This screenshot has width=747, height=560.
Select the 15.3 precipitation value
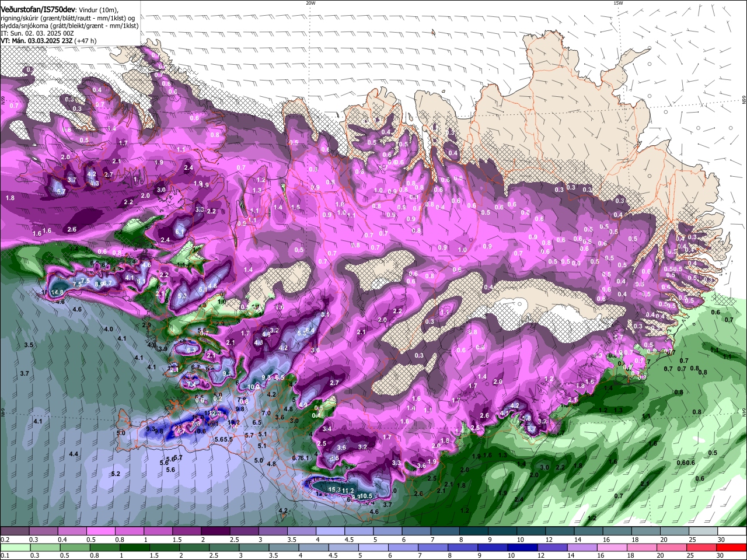334,489
